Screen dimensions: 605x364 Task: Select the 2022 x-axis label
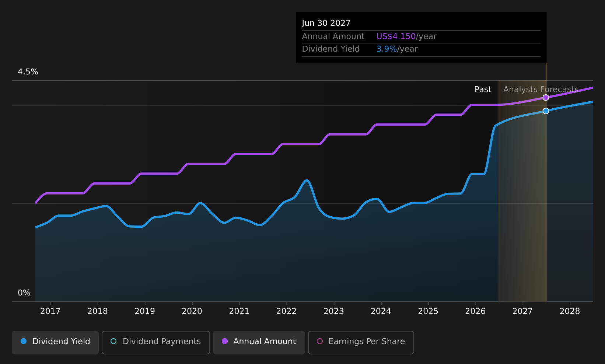[286, 311]
